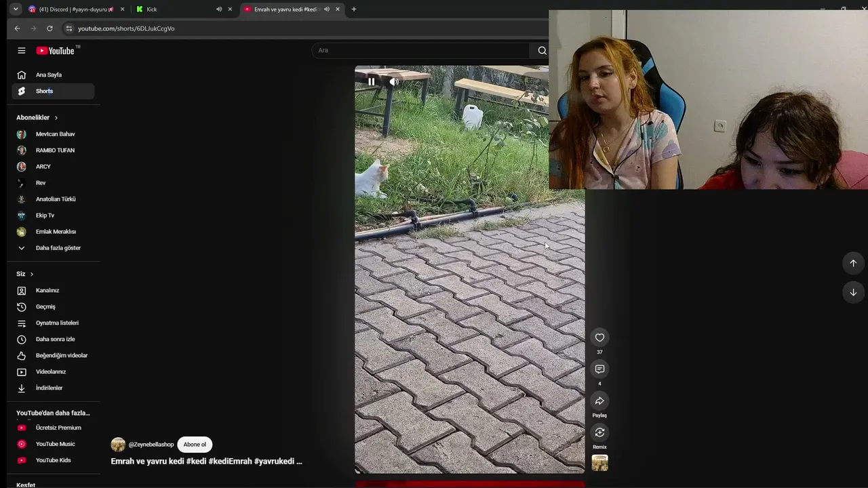Open the YouTube guide hamburger menu

pos(22,51)
